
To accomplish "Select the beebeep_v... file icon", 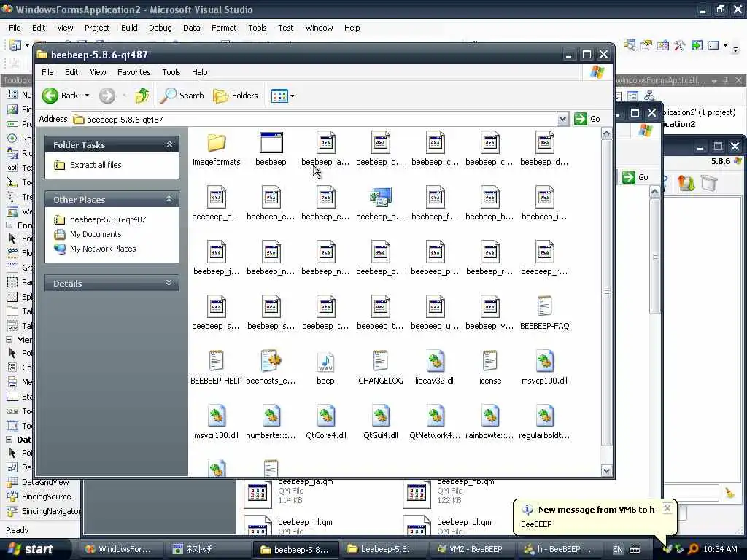I will point(489,307).
